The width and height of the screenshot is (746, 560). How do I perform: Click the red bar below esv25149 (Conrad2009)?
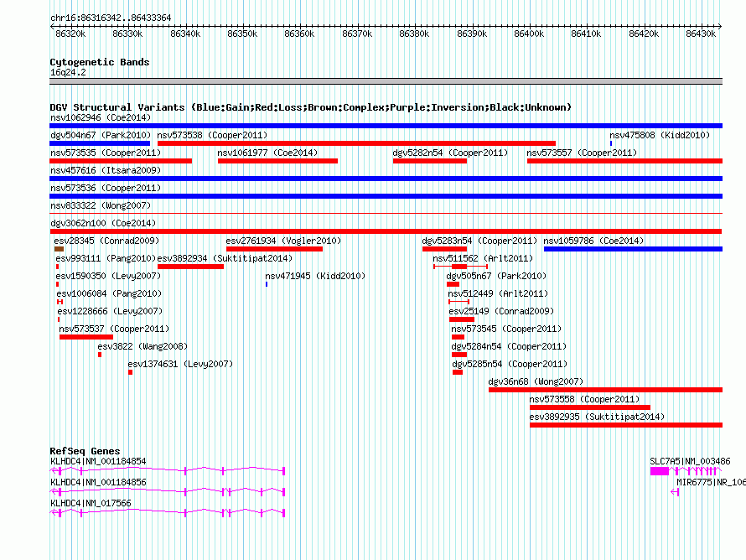point(462,319)
